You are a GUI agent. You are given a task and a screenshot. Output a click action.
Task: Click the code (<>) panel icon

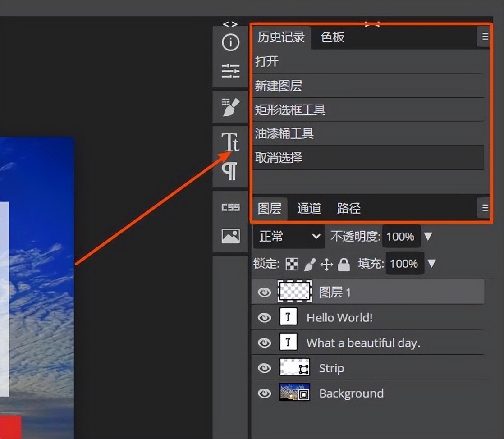click(230, 23)
